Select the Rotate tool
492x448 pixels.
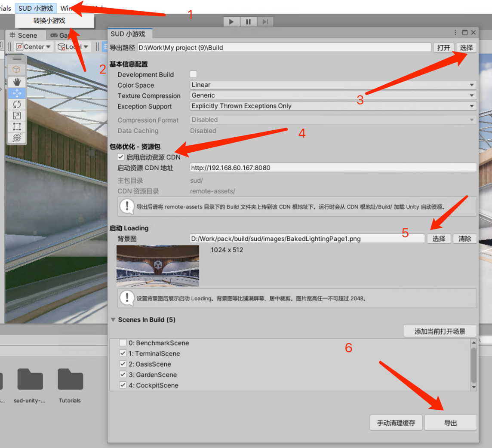(17, 104)
